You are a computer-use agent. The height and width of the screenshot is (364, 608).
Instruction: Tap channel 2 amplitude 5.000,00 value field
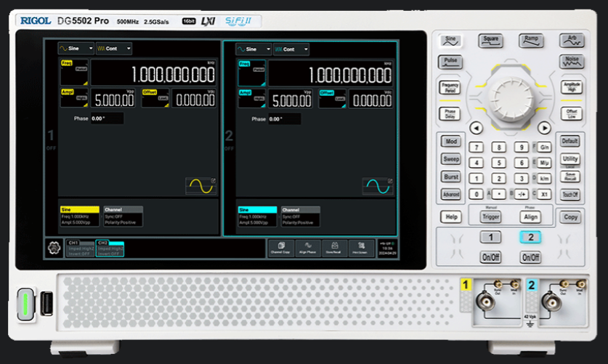coord(290,100)
